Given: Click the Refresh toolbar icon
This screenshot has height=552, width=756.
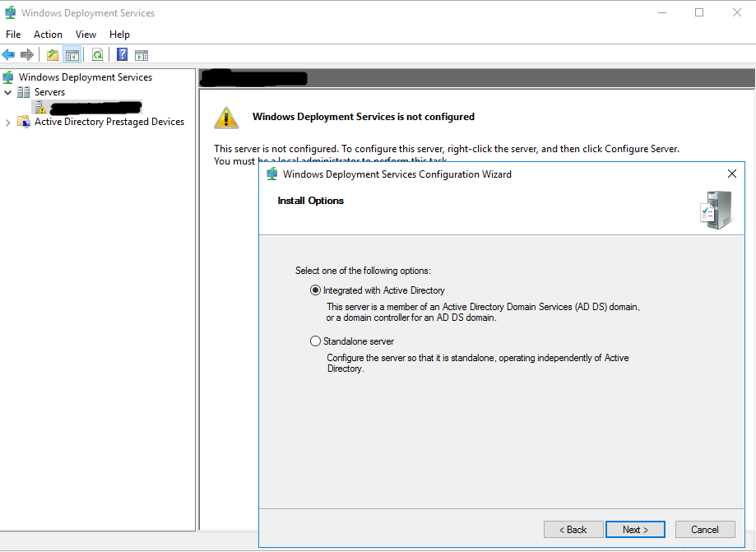Looking at the screenshot, I should click(97, 55).
